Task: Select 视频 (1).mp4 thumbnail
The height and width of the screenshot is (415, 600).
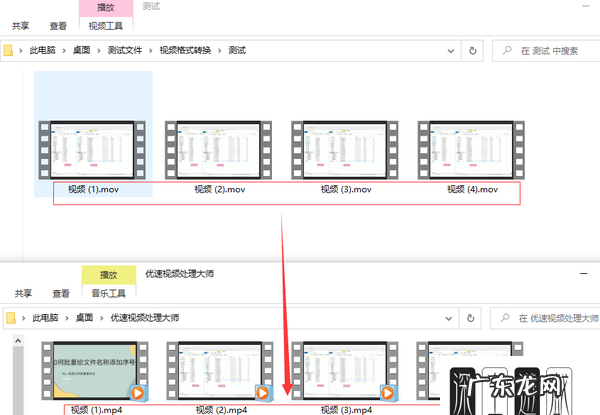Action: point(95,371)
